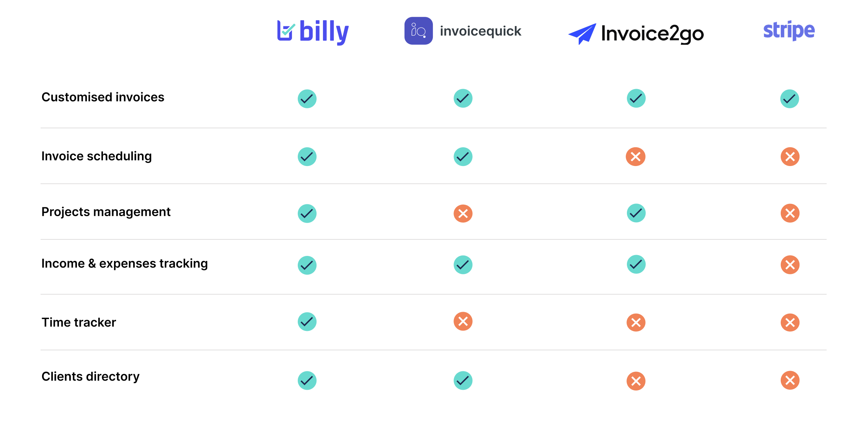The width and height of the screenshot is (868, 433).
Task: Click invoicequick's Time tracker cross icon
Action: coord(463,321)
